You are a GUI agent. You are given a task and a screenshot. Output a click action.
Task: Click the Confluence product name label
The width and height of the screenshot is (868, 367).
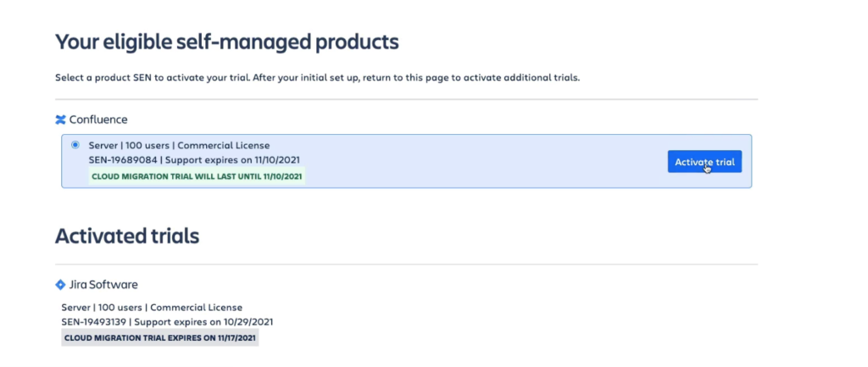point(97,120)
